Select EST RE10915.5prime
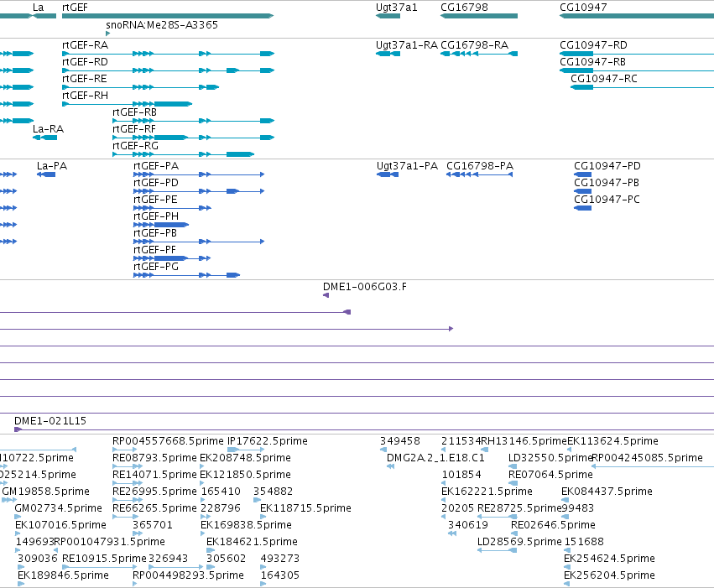Image resolution: width=714 pixels, height=588 pixels. coord(99,568)
